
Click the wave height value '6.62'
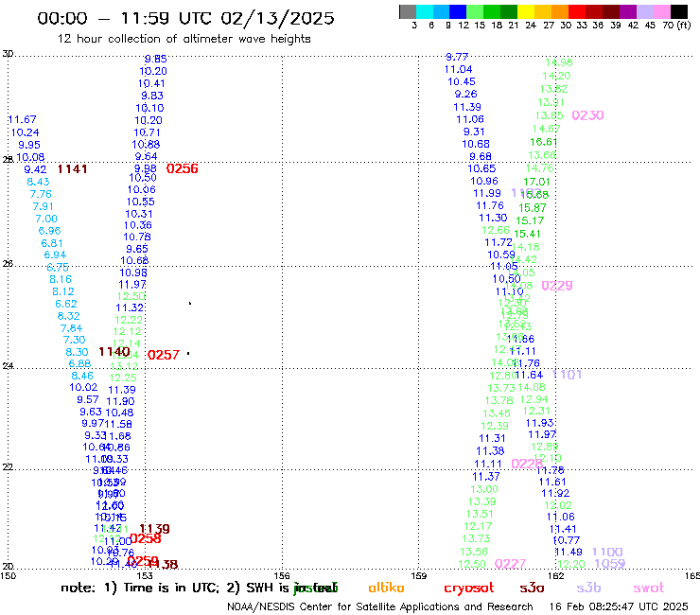coord(65,304)
